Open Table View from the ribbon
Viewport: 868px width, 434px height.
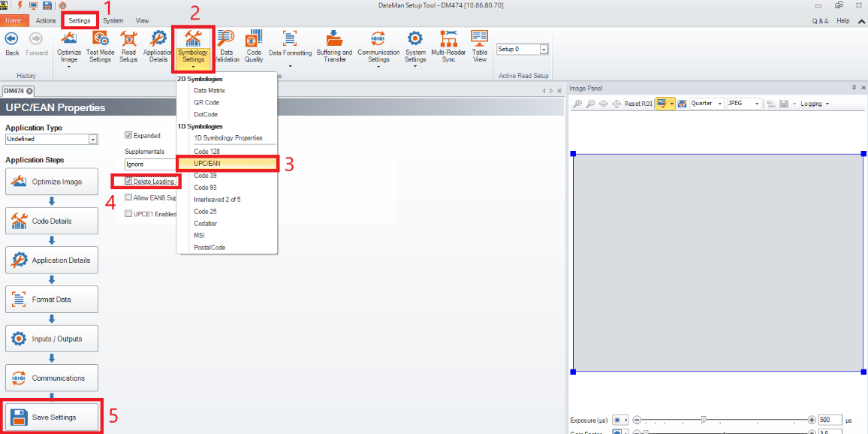click(x=479, y=47)
